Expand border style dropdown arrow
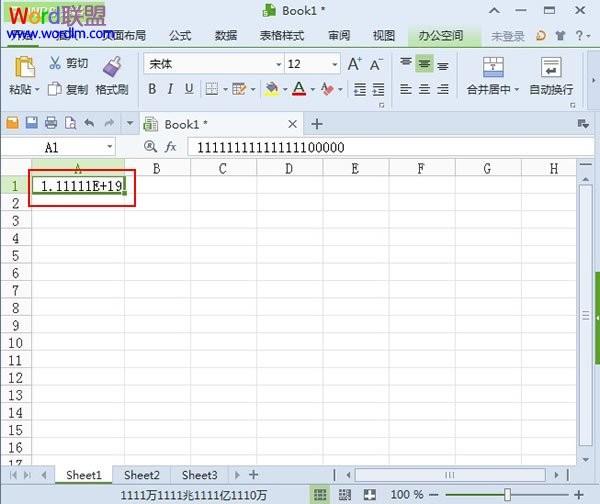600x504 pixels. (225, 90)
